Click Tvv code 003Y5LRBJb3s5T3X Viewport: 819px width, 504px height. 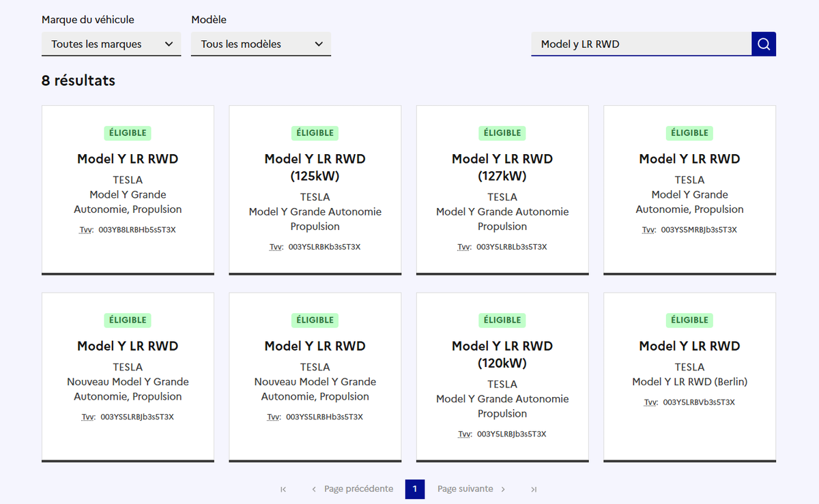(511, 434)
